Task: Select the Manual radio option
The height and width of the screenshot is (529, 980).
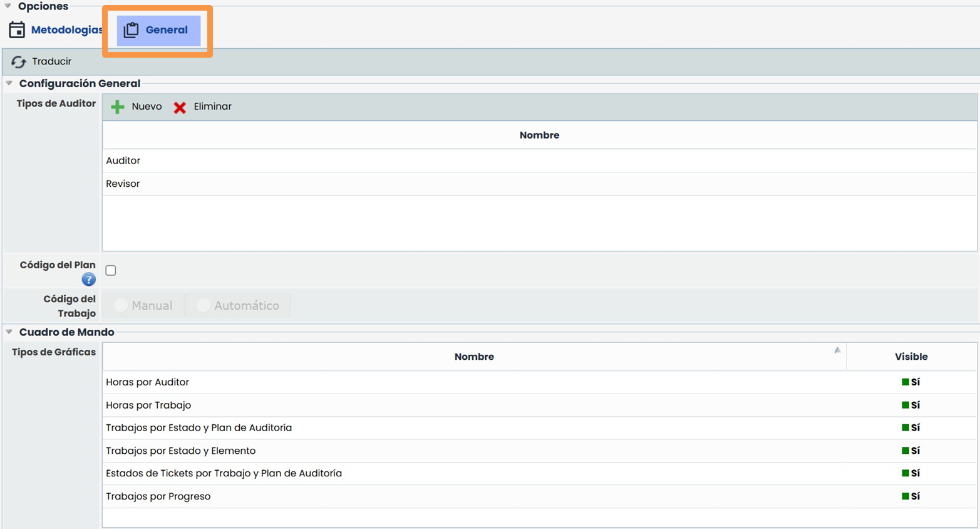Action: click(121, 305)
